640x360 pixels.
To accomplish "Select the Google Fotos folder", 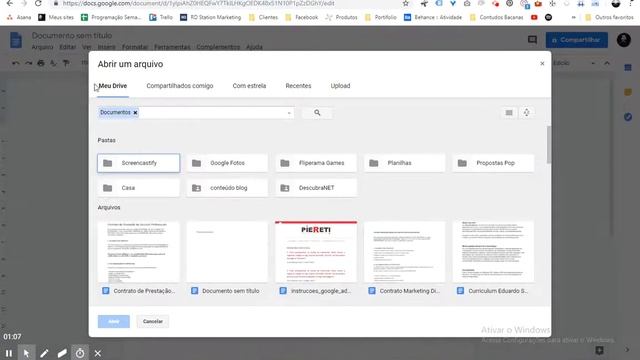I will tap(227, 163).
